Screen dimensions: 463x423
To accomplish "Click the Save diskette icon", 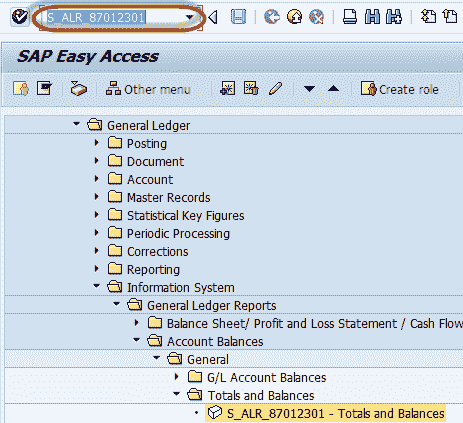I will tap(238, 16).
